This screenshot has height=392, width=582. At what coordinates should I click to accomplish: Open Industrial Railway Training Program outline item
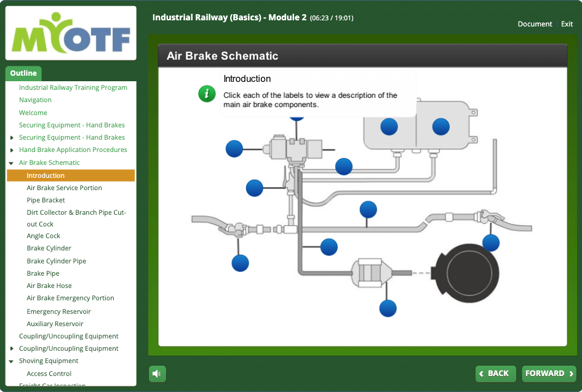(73, 87)
